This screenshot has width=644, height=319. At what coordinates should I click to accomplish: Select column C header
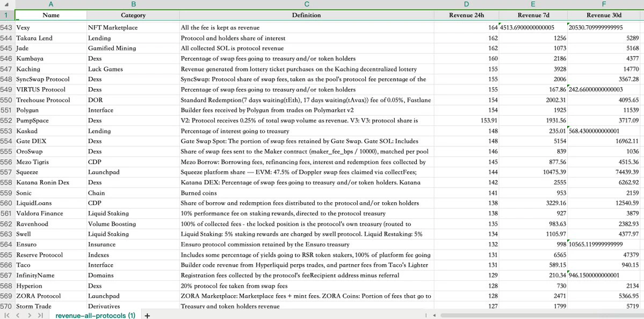point(307,4)
